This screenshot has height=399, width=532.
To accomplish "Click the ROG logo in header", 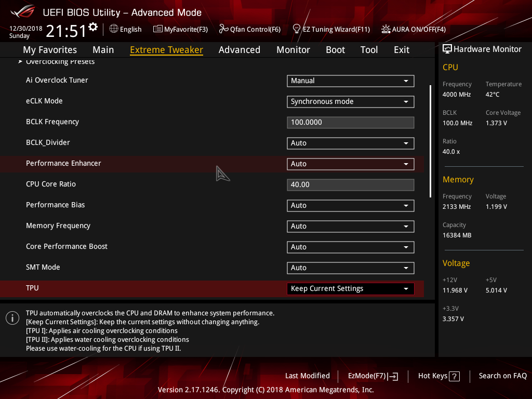I will pyautogui.click(x=23, y=12).
